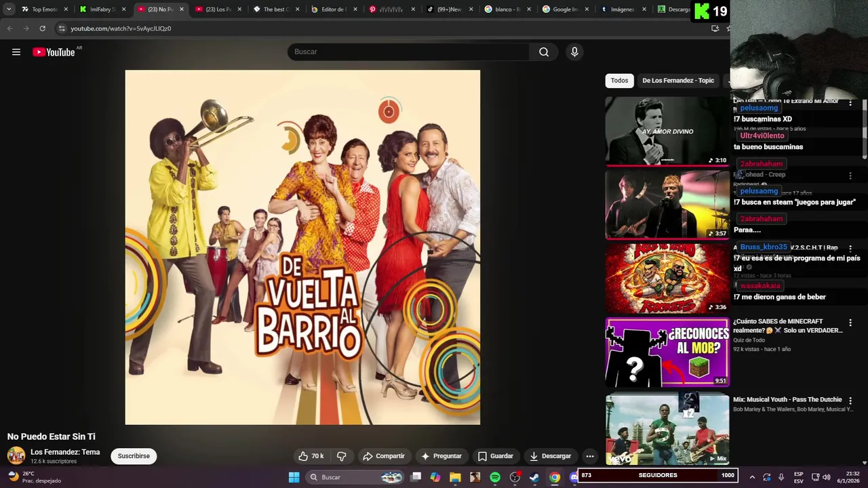
Task: Open options menu for Minecraft quiz video
Action: tap(850, 323)
